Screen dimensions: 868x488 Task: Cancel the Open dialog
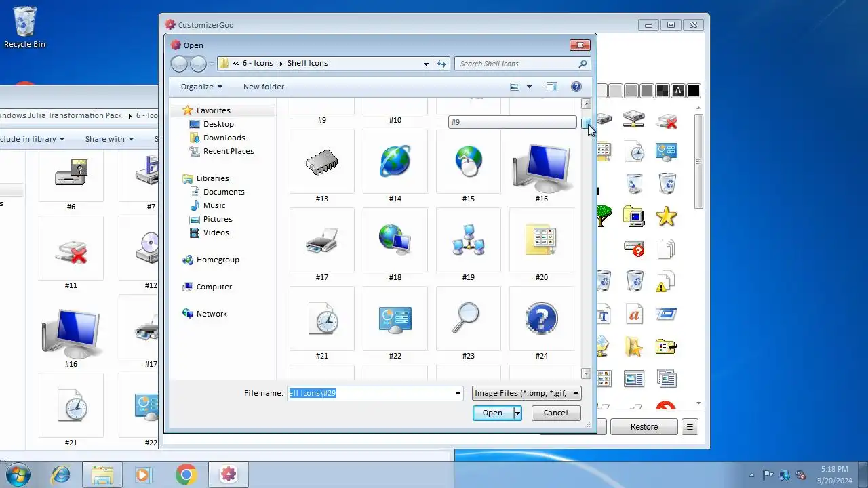coord(555,413)
